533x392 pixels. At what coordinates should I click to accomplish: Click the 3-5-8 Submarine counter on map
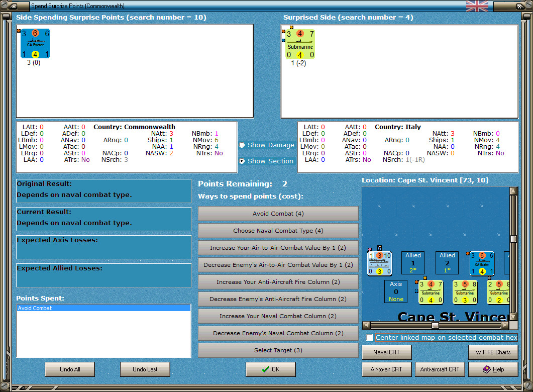click(x=465, y=291)
